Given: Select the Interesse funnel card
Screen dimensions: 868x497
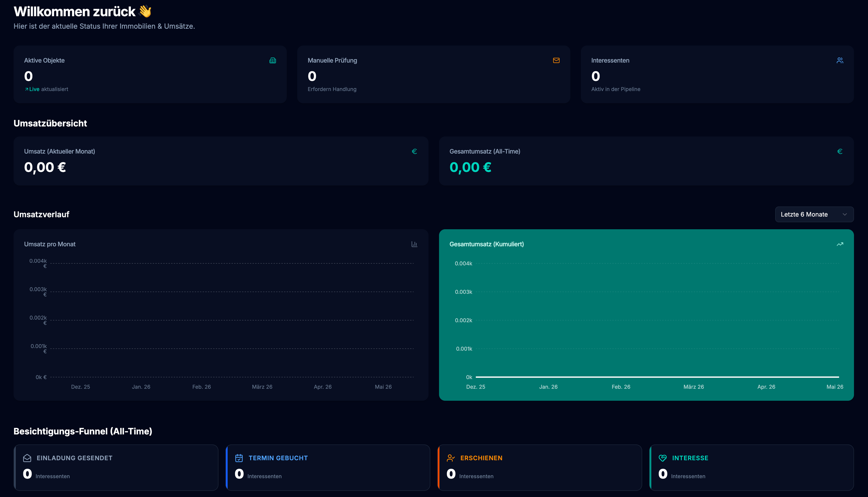Looking at the screenshot, I should [x=752, y=467].
